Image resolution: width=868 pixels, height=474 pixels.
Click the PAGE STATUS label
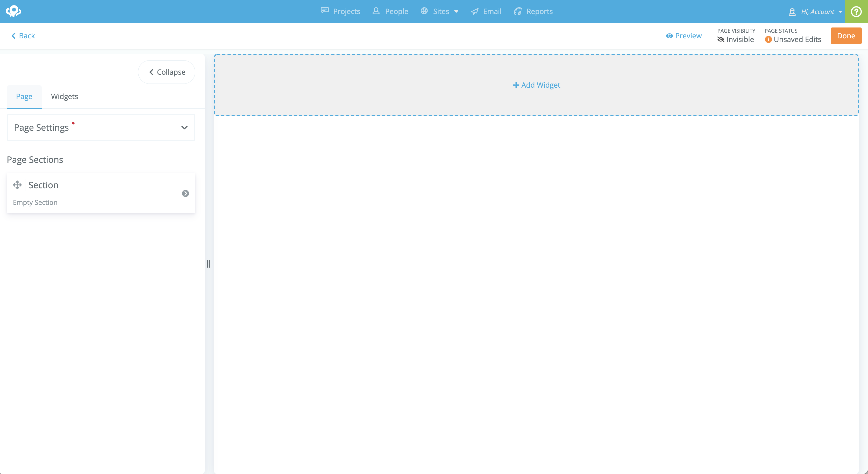pyautogui.click(x=781, y=31)
